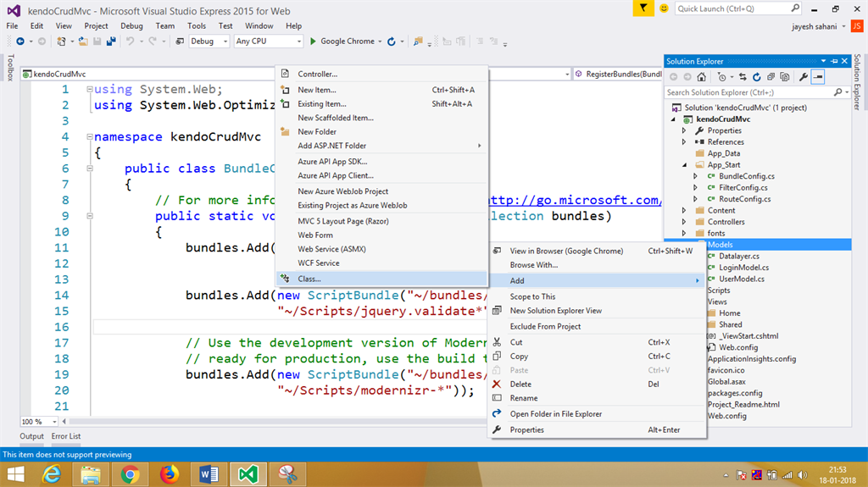868x487 pixels.
Task: Choose Open Folder in File Explorer
Action: 555,414
